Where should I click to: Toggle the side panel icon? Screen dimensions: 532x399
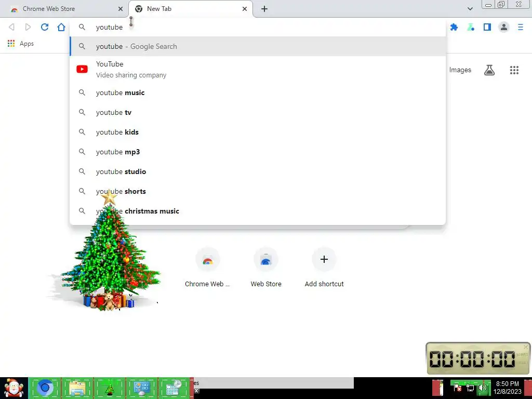(x=487, y=27)
